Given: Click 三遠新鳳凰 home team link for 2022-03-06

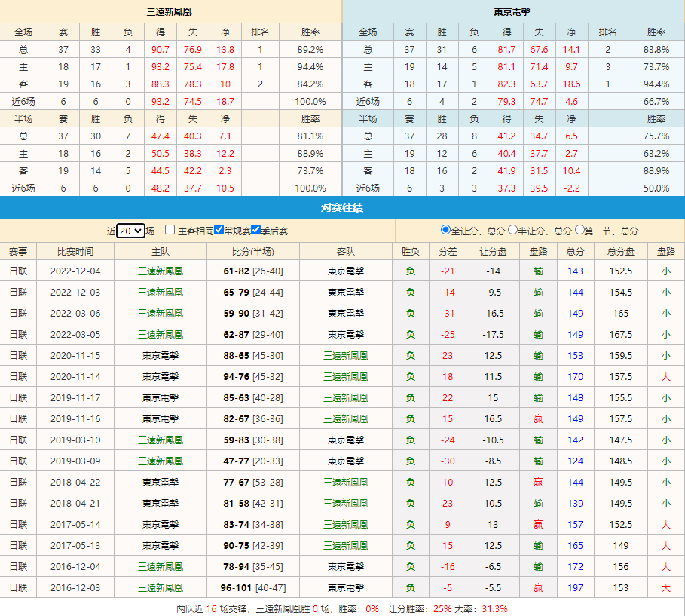Looking at the screenshot, I should pos(161,314).
